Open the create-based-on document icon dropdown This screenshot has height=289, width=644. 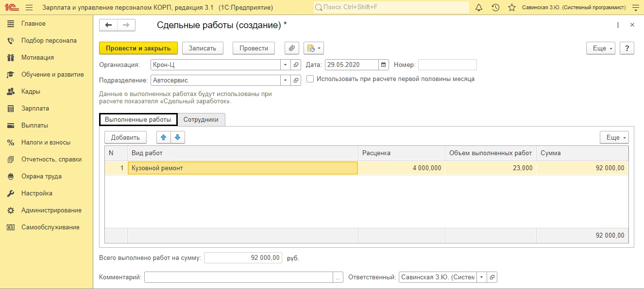[314, 48]
